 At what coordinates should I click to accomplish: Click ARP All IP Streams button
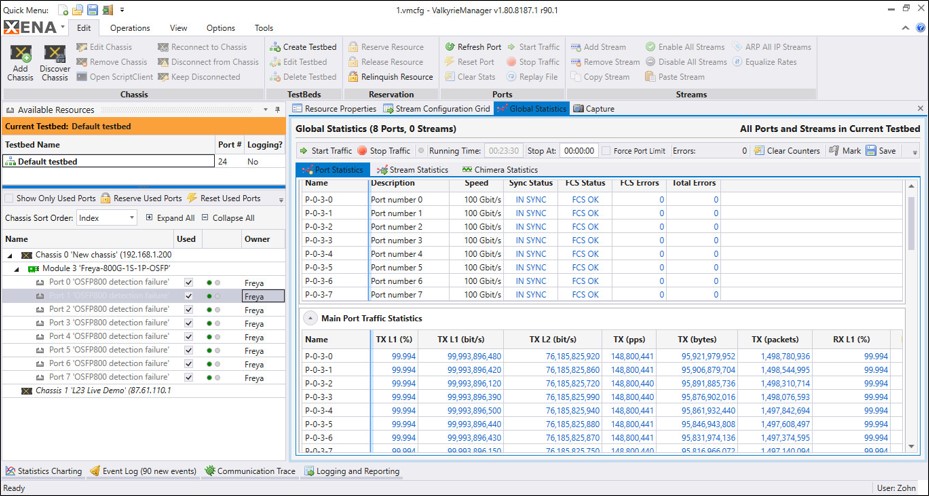click(x=771, y=47)
